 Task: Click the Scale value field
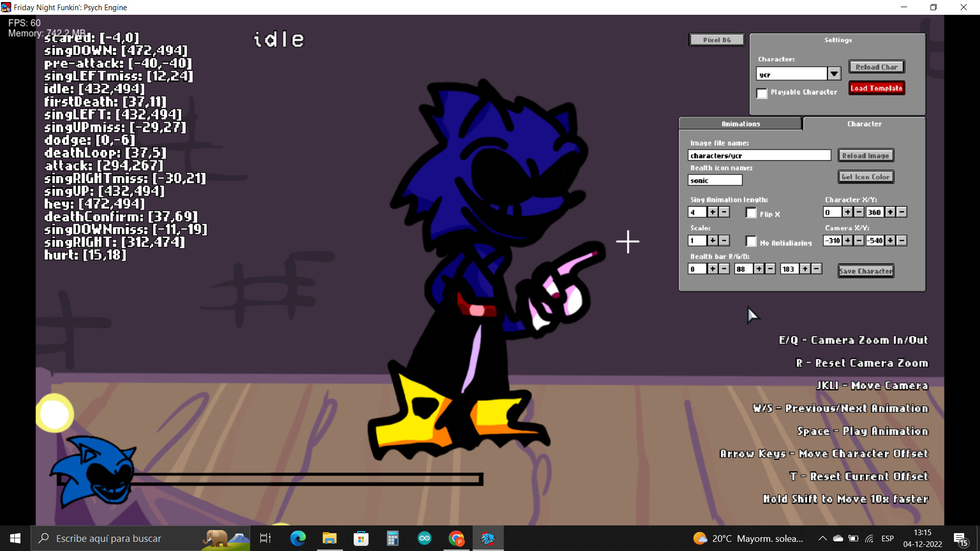[x=697, y=240]
